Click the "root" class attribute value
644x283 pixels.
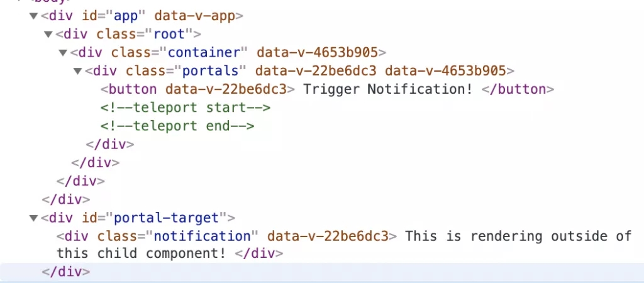(x=170, y=34)
